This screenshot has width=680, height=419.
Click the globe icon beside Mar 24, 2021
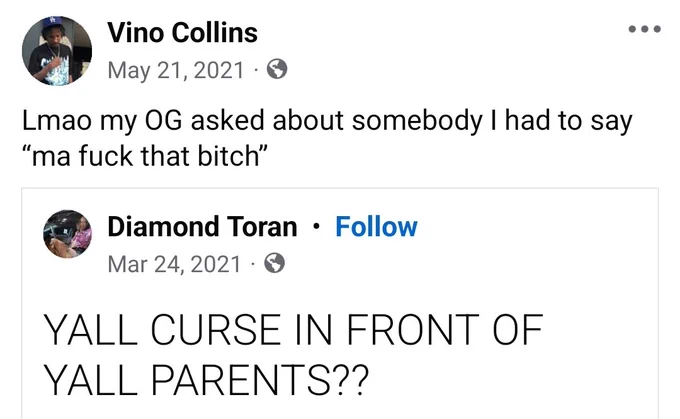point(275,263)
